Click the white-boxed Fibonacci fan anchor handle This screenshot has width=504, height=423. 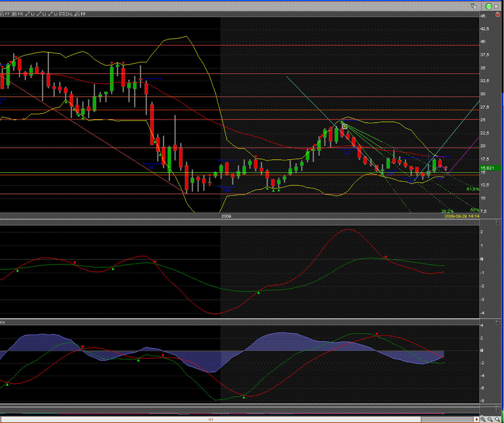(x=345, y=126)
